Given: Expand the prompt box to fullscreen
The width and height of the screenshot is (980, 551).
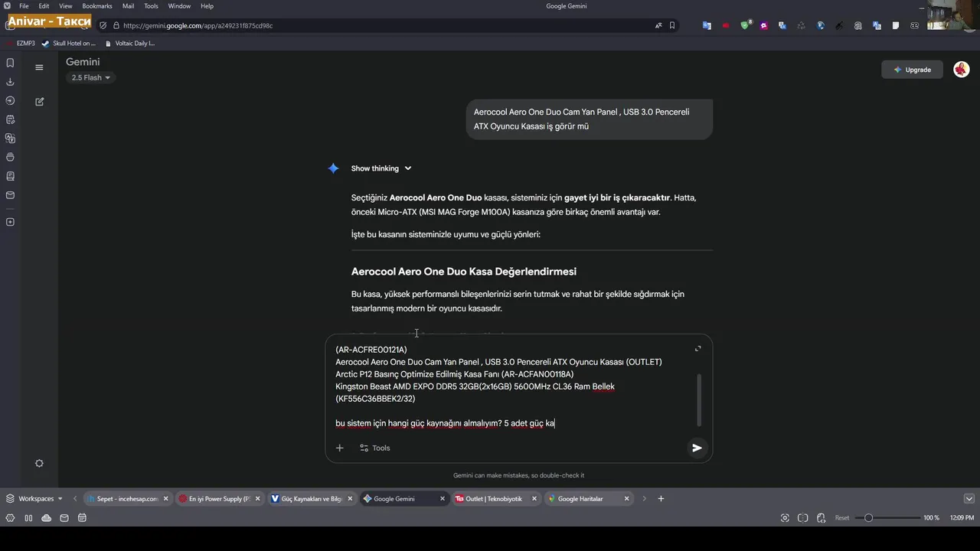Looking at the screenshot, I should [697, 349].
